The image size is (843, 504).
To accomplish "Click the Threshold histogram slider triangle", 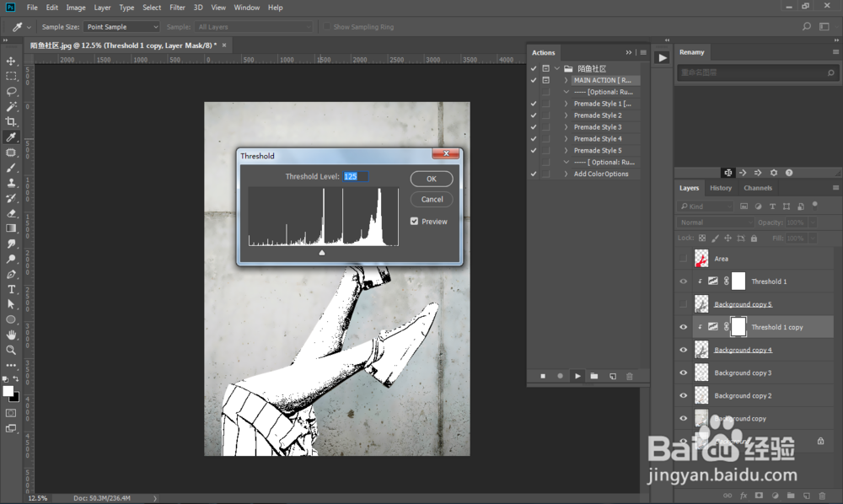I will click(x=321, y=252).
